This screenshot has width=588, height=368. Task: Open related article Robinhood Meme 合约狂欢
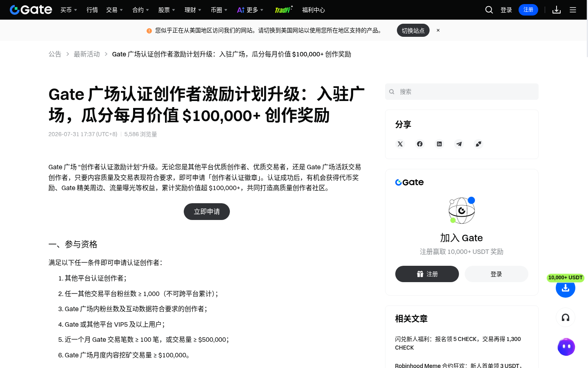point(459,366)
